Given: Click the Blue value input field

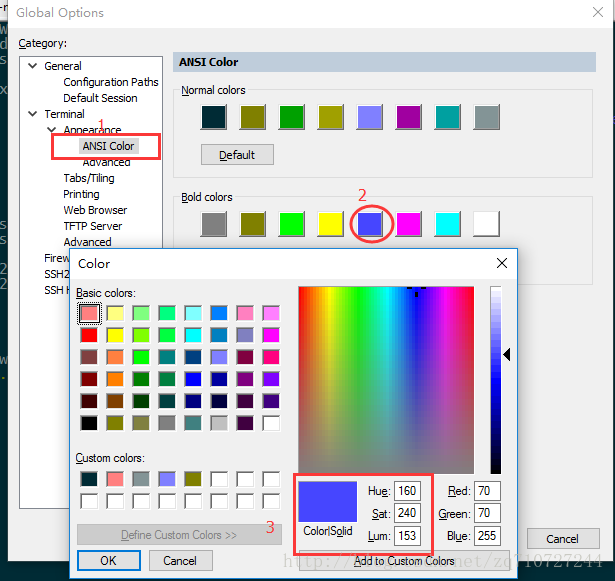Looking at the screenshot, I should click(x=487, y=536).
